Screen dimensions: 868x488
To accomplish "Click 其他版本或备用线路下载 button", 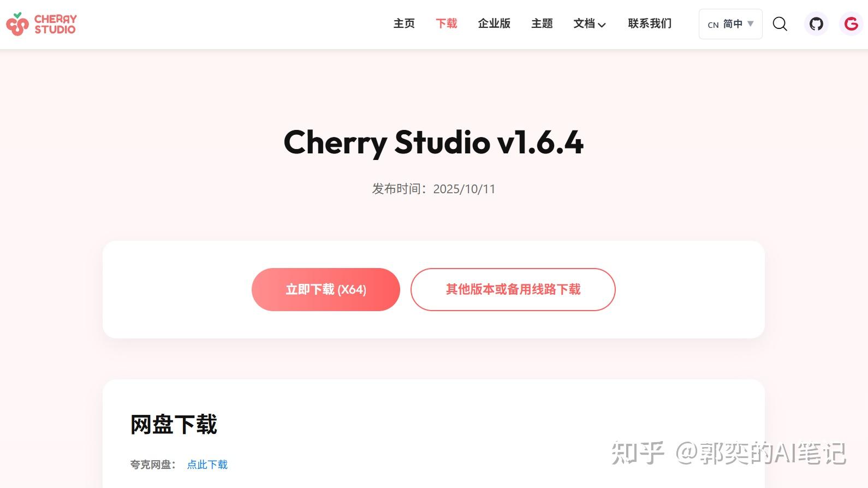I will pyautogui.click(x=513, y=289).
